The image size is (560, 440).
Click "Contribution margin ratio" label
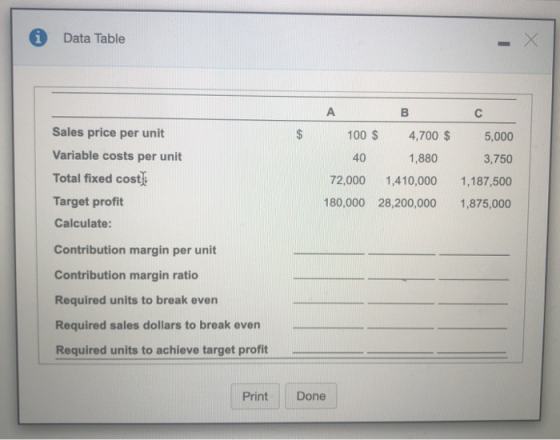[126, 275]
